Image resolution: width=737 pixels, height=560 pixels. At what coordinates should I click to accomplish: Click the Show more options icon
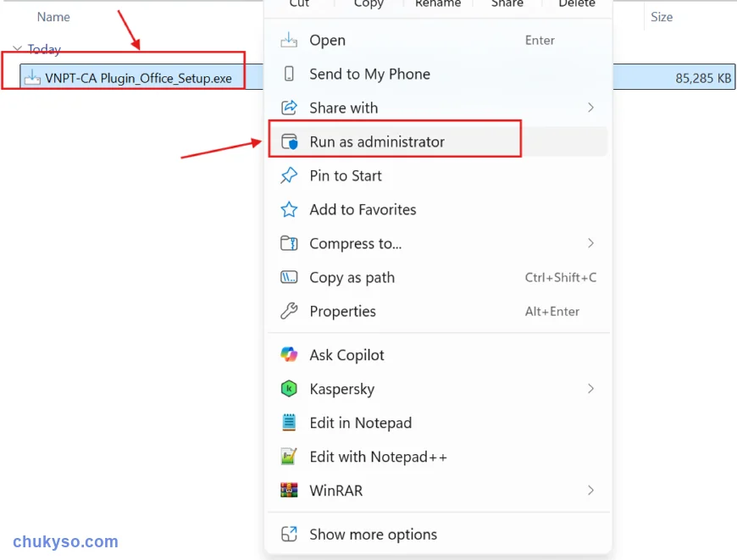289,534
